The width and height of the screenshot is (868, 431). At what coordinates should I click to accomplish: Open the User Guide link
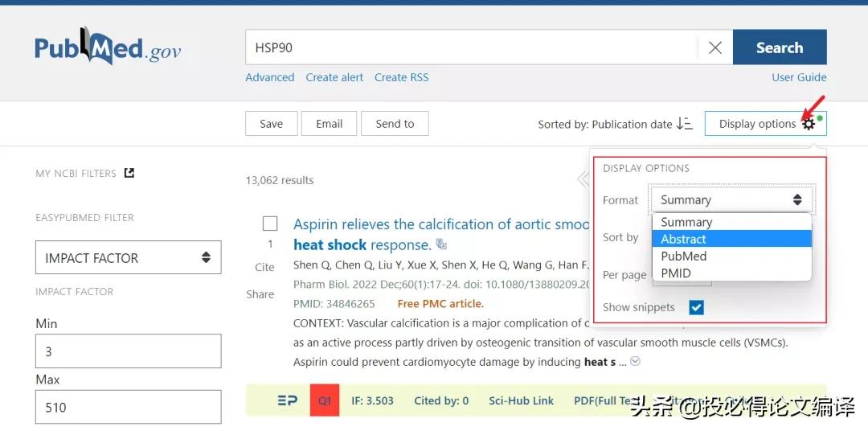click(799, 77)
